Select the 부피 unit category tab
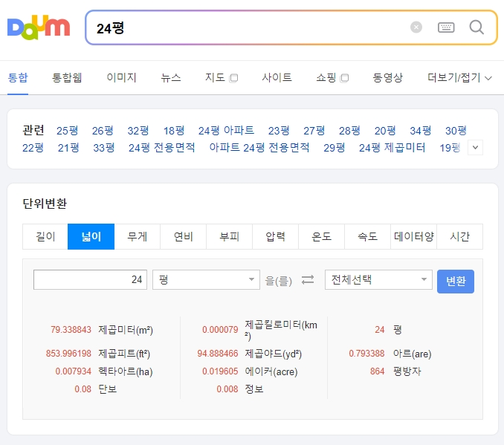This screenshot has width=504, height=445. tap(229, 237)
